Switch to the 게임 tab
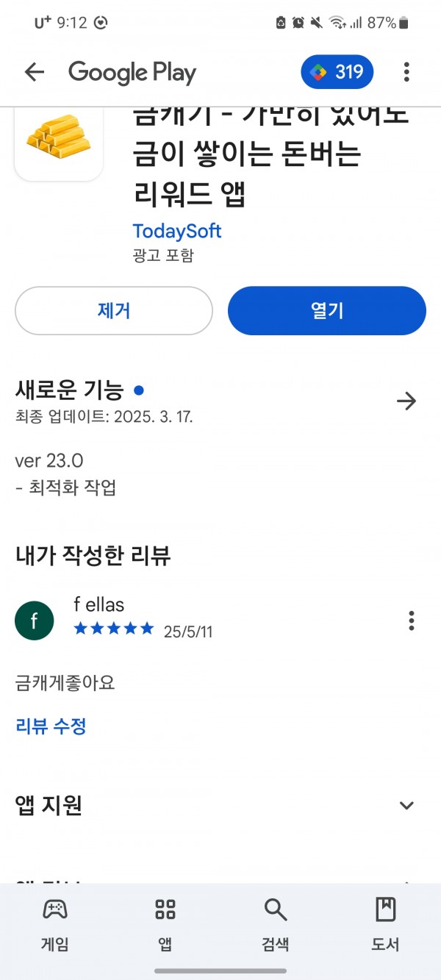441x980 pixels. pos(55,925)
